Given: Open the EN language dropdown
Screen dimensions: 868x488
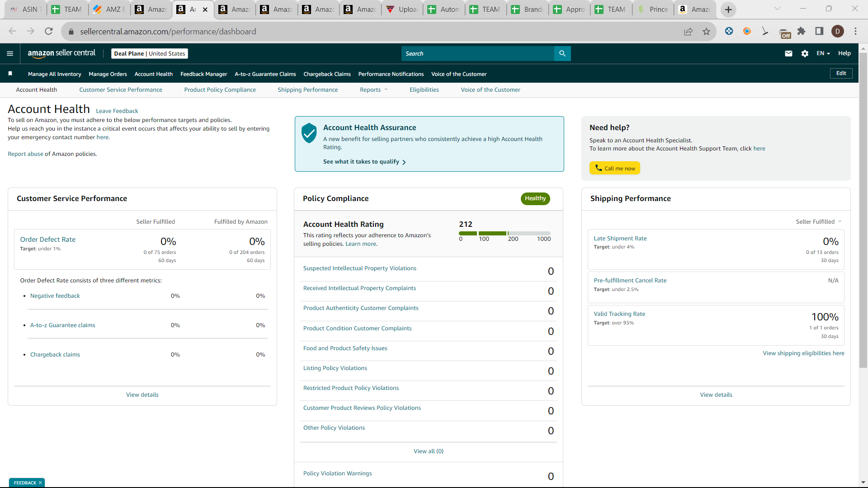Looking at the screenshot, I should 823,53.
